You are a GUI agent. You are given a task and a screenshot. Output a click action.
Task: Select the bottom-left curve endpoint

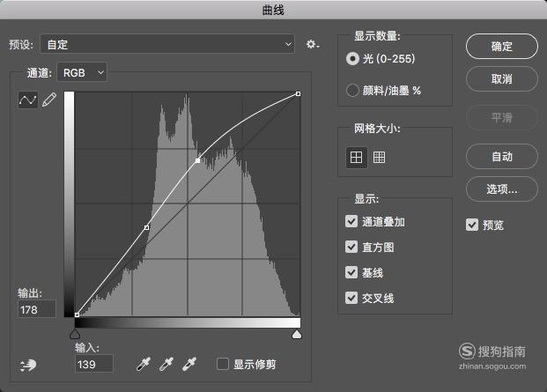click(x=77, y=315)
